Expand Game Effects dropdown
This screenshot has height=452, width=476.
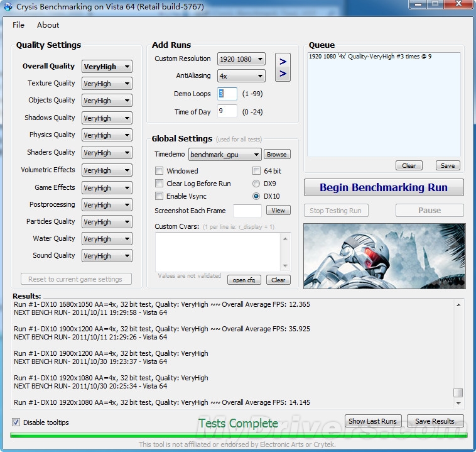(107, 188)
